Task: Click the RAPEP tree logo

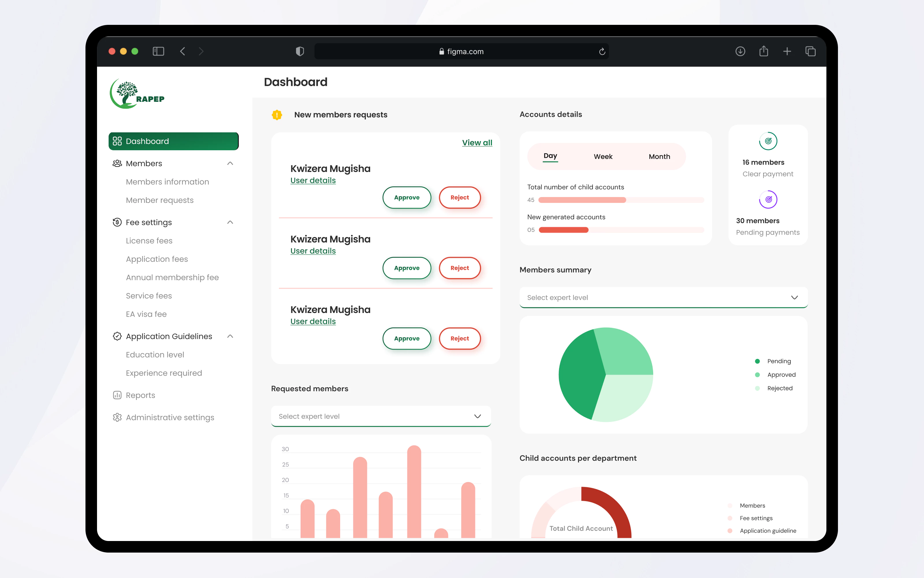Action: (137, 94)
